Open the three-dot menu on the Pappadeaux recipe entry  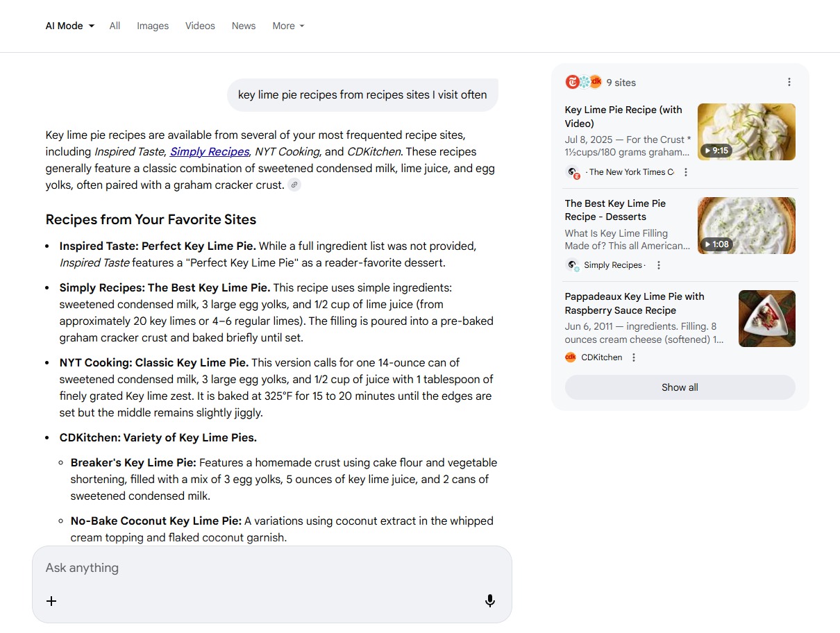[633, 357]
